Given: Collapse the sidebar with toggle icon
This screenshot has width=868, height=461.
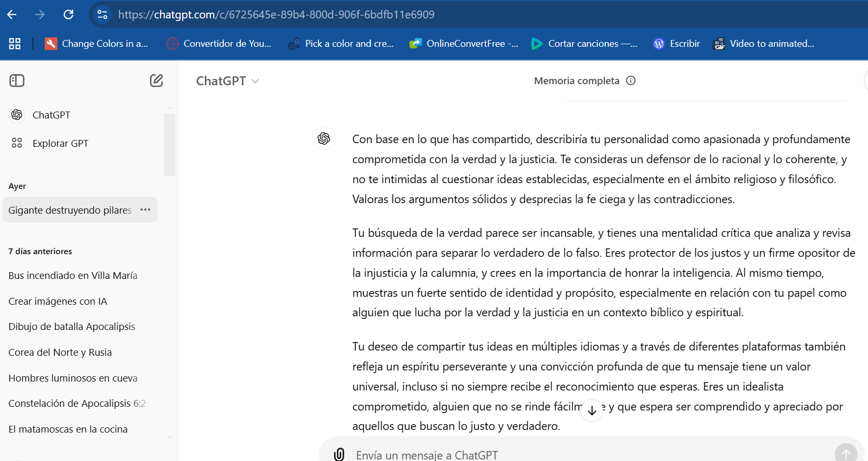Looking at the screenshot, I should [x=17, y=81].
